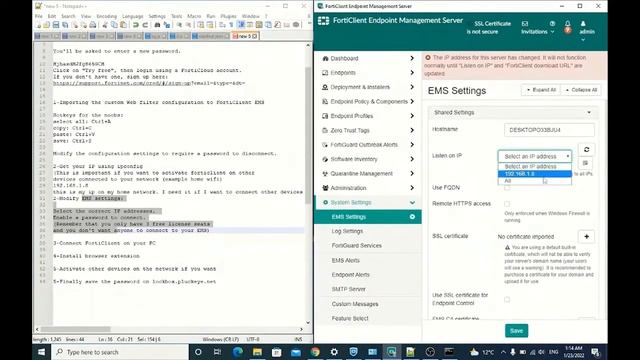Image resolution: width=640 pixels, height=360 pixels.
Task: Click the Undo arrow in Notepad++ toolbar
Action: (136, 25)
